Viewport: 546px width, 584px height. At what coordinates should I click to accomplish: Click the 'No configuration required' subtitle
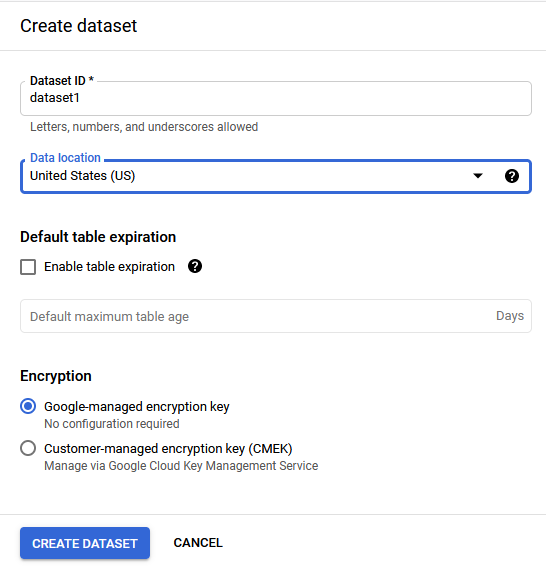pyautogui.click(x=112, y=424)
